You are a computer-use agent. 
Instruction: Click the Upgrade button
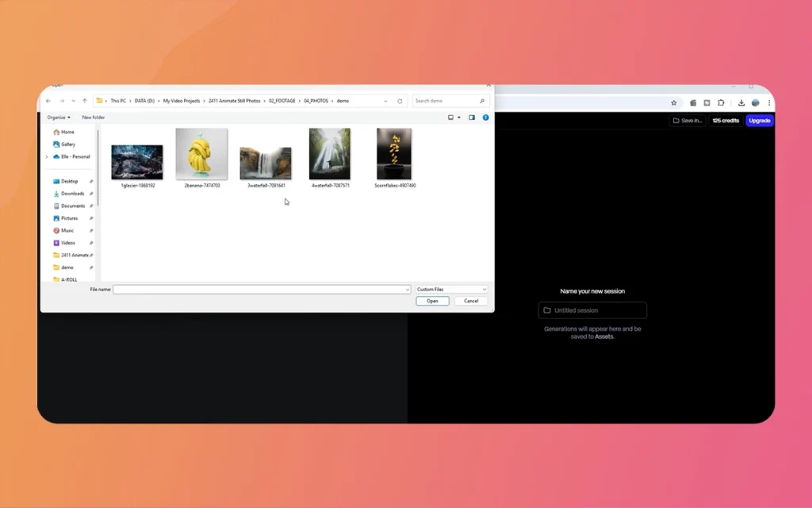pyautogui.click(x=759, y=120)
